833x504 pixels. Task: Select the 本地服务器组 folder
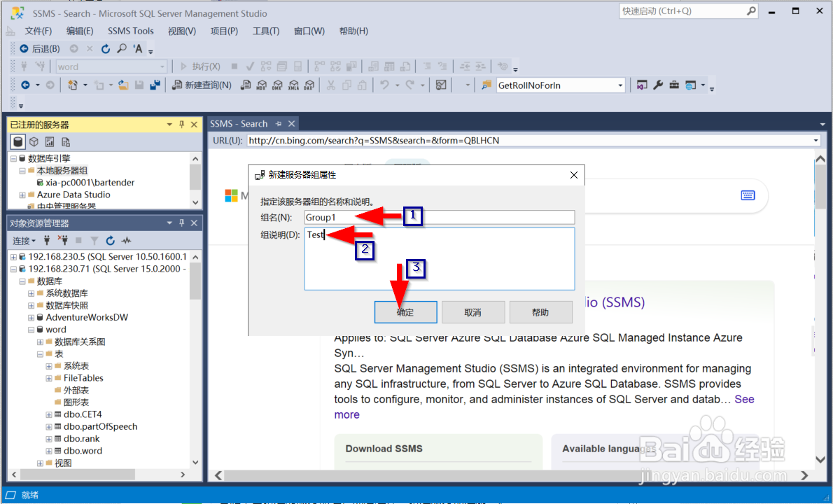point(62,171)
